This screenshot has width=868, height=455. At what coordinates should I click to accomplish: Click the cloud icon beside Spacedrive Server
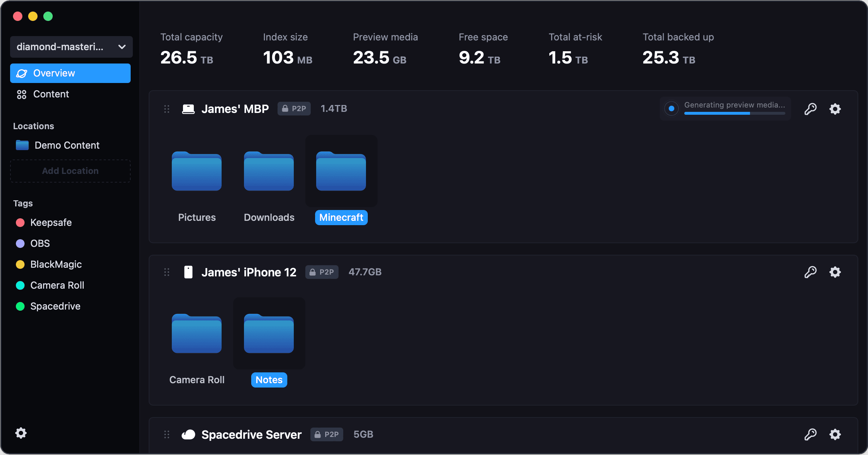(x=188, y=434)
